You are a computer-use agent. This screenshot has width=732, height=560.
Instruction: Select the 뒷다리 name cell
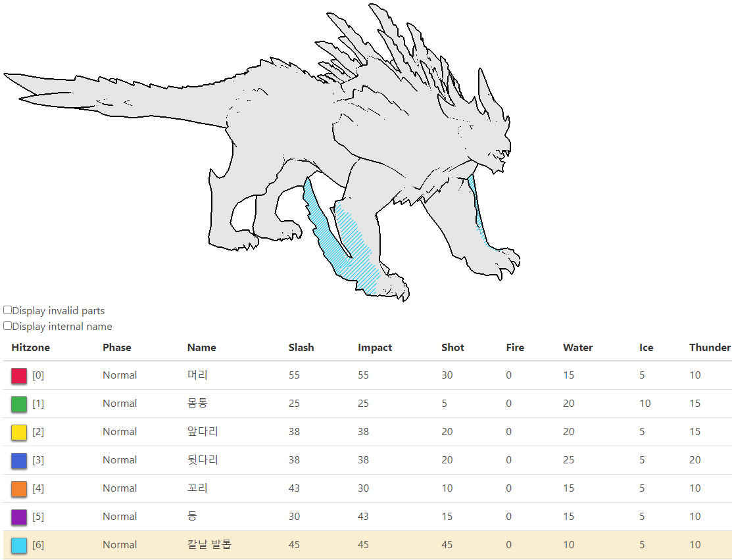click(203, 459)
